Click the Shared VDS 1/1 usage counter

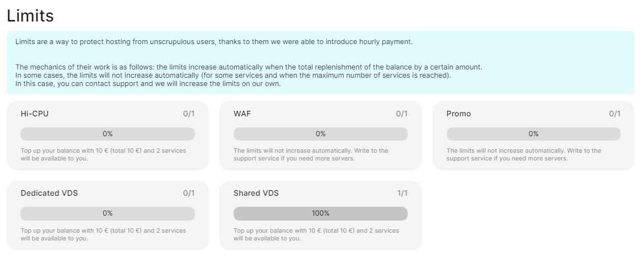[x=402, y=194]
